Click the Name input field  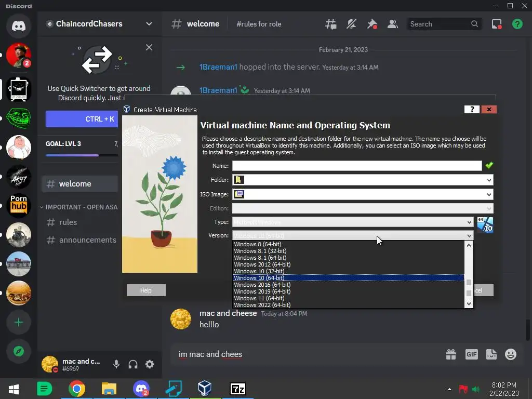click(356, 166)
